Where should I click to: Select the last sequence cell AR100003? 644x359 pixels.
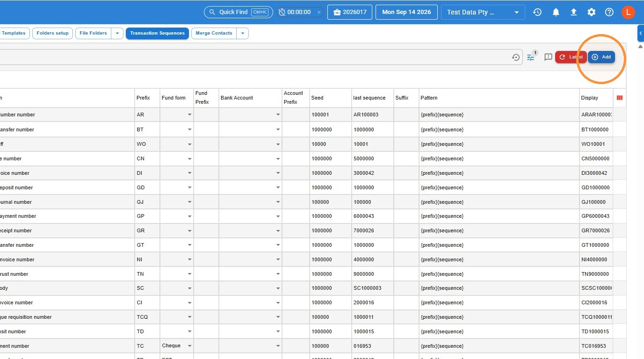[373, 115]
